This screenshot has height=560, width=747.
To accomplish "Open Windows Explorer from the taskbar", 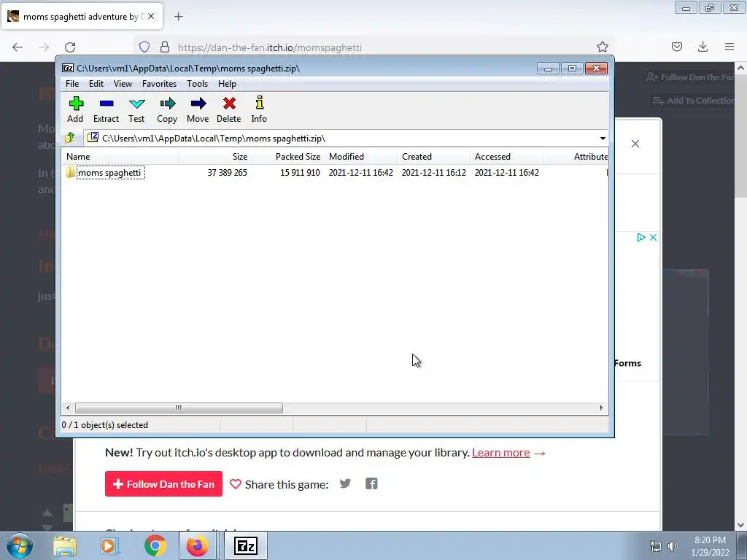I will [65, 545].
